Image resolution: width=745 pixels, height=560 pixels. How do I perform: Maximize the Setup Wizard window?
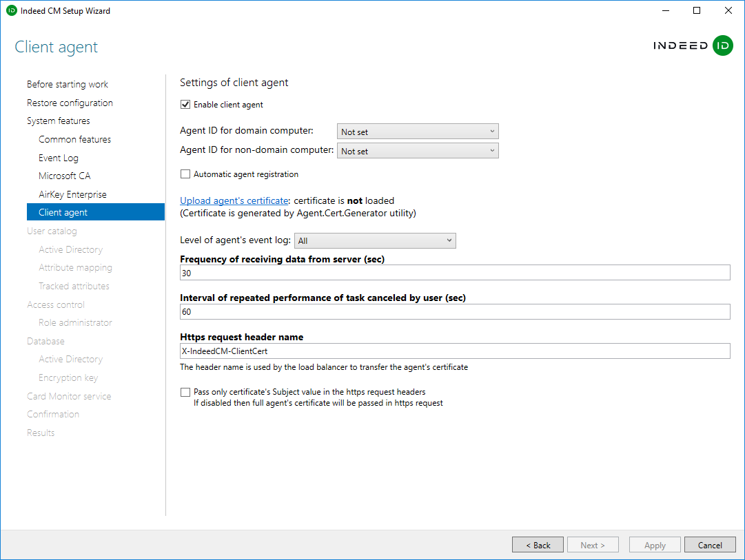pos(697,10)
